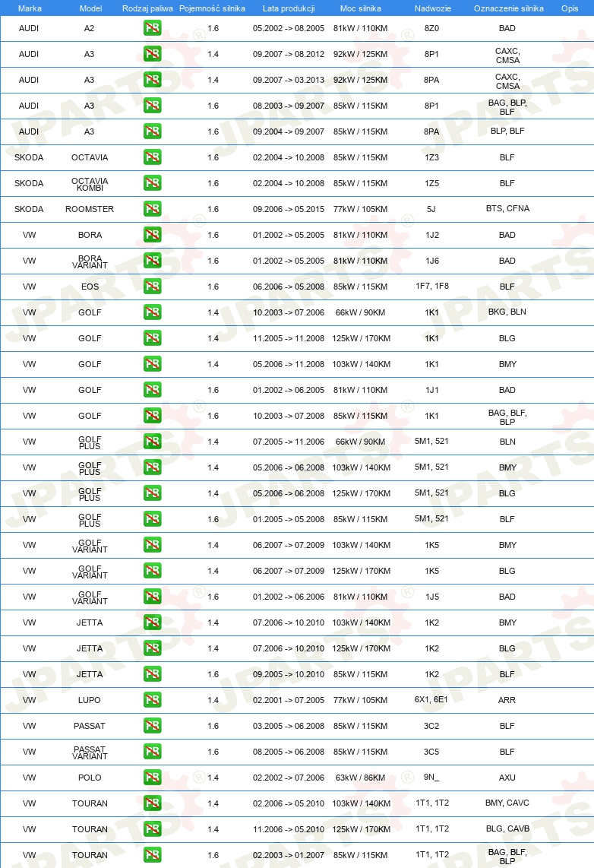
Task: Click the body code '1J6'
Action: (432, 260)
